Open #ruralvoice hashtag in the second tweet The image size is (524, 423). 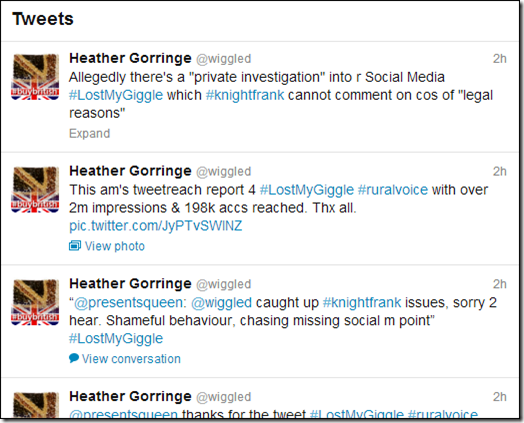393,190
